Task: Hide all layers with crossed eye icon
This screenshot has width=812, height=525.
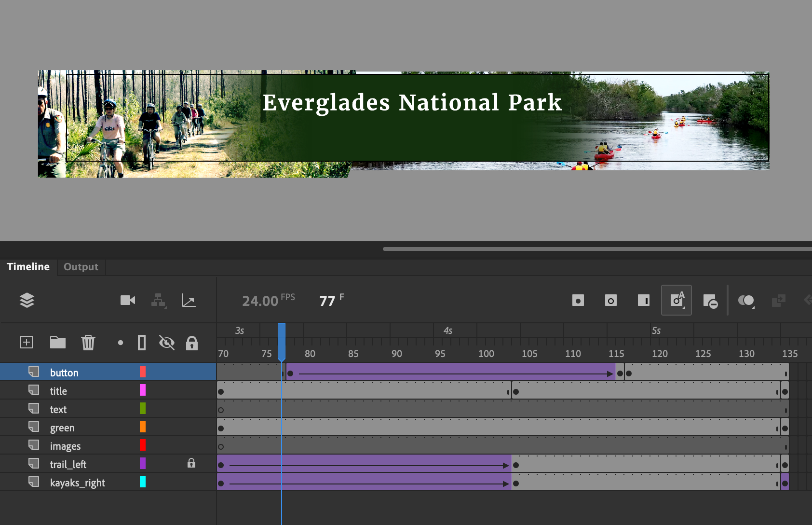Action: (x=167, y=343)
